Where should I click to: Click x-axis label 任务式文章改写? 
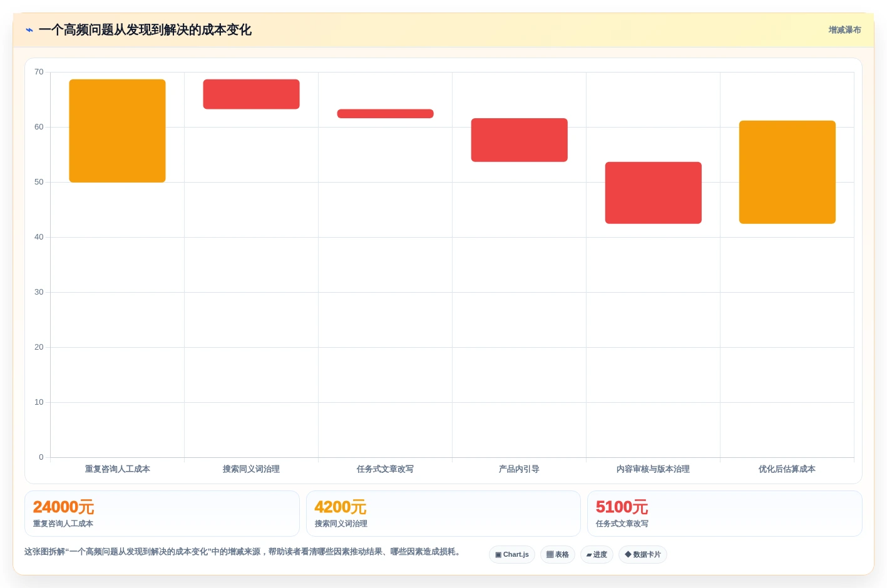click(385, 469)
